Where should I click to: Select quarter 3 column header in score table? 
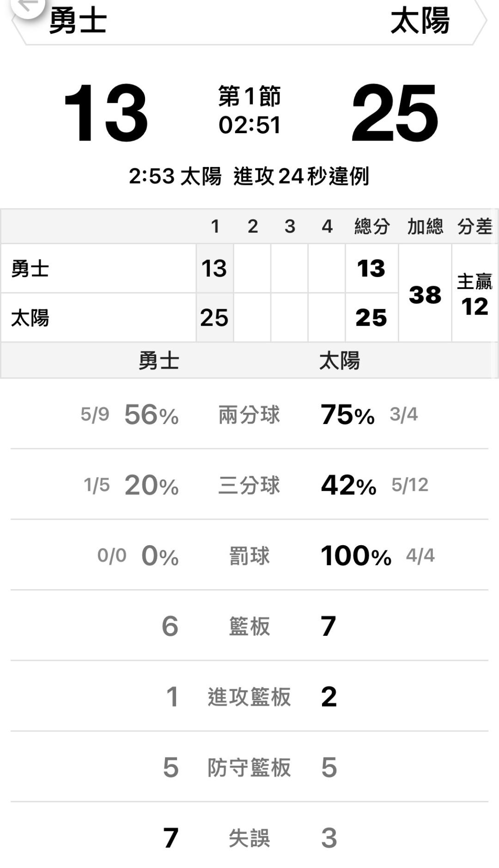point(290,227)
